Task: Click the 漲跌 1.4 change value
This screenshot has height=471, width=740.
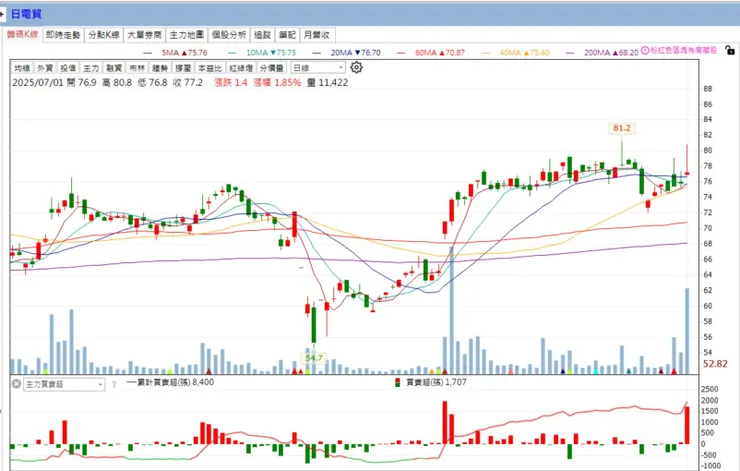Action: pos(231,83)
